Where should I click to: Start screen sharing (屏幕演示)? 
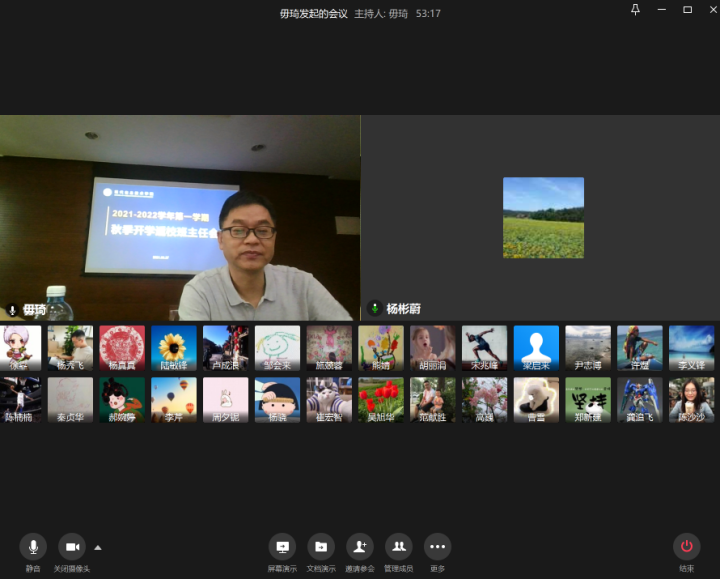[x=282, y=546]
